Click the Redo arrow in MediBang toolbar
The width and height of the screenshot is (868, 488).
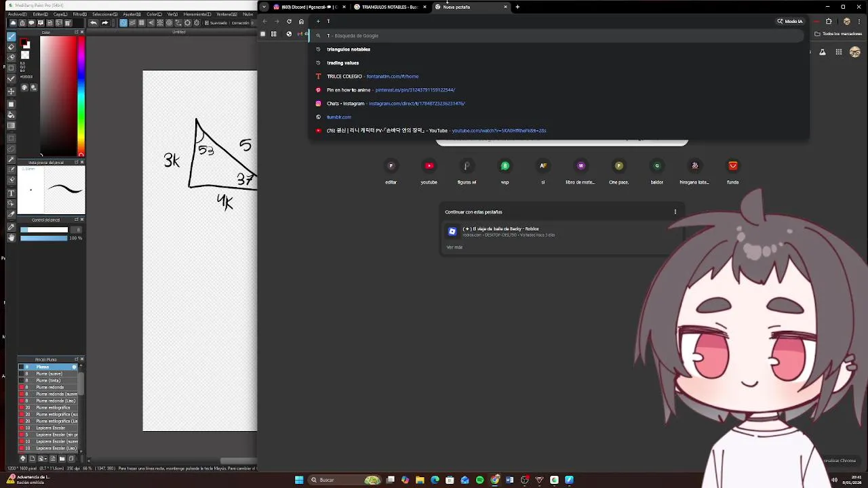[x=104, y=23]
